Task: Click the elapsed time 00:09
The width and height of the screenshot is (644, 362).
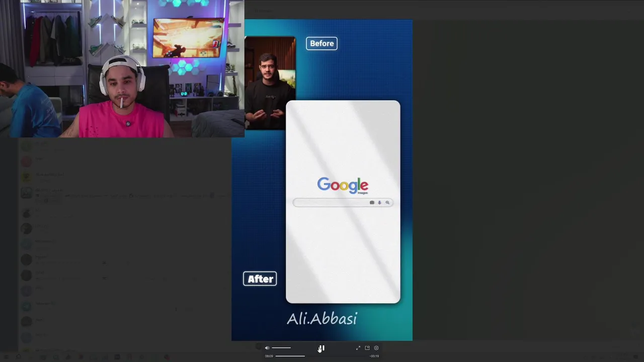Action: click(x=269, y=356)
